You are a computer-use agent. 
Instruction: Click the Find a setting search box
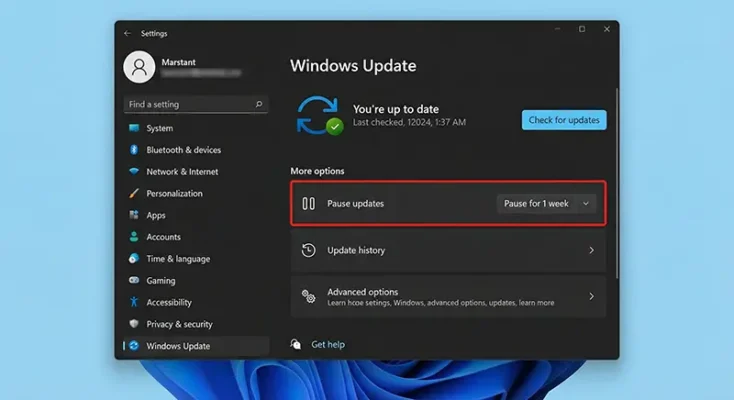tap(196, 104)
